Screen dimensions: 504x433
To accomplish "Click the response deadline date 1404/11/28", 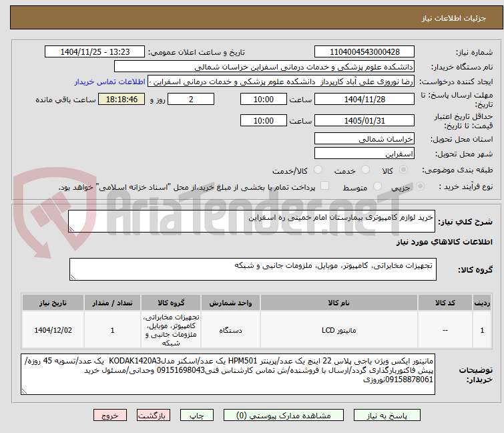I will tap(364, 99).
